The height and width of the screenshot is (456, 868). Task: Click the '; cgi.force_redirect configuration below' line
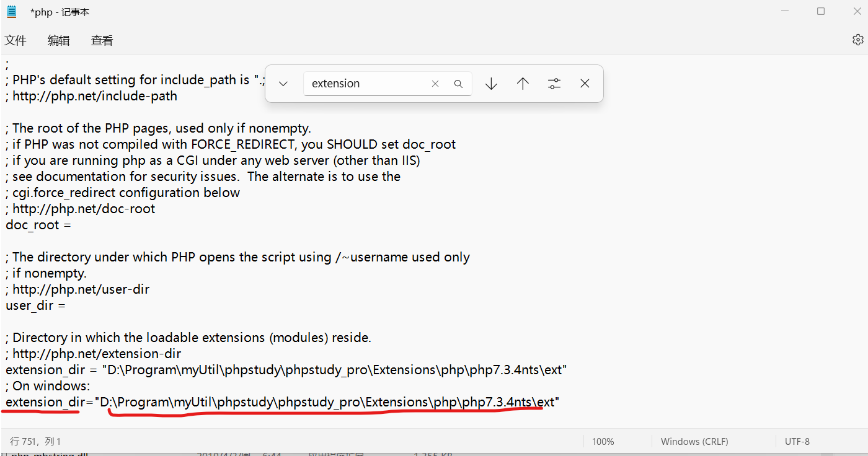point(123,193)
